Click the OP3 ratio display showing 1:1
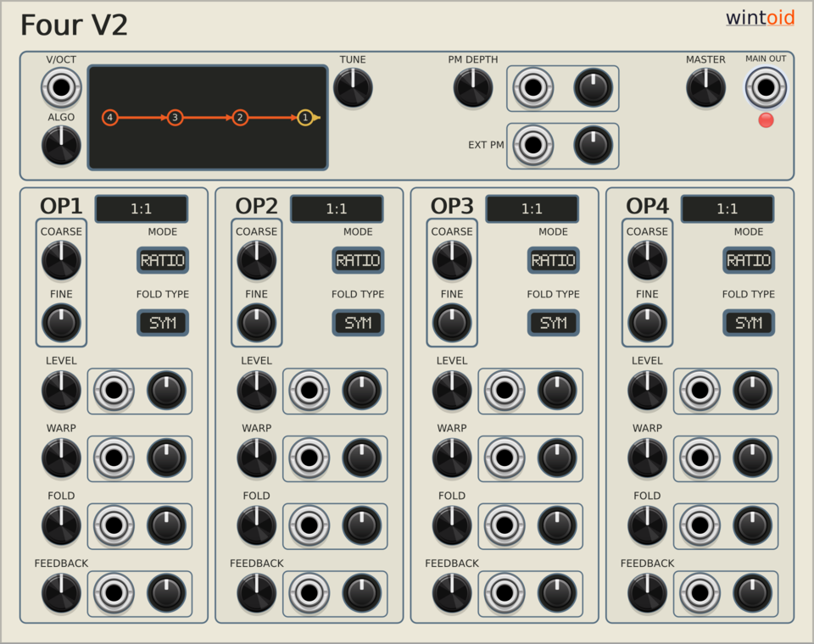Viewport: 814px width, 644px height. (x=532, y=208)
